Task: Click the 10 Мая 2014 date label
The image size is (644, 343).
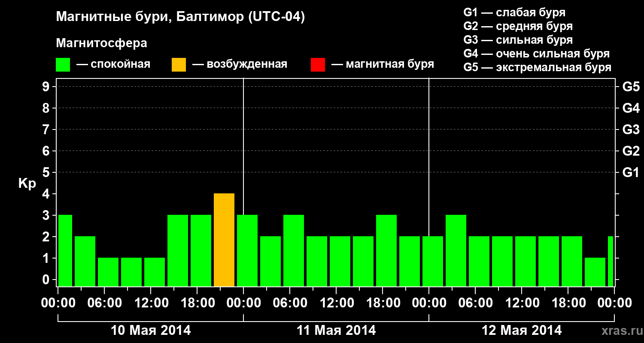Action: 151,331
